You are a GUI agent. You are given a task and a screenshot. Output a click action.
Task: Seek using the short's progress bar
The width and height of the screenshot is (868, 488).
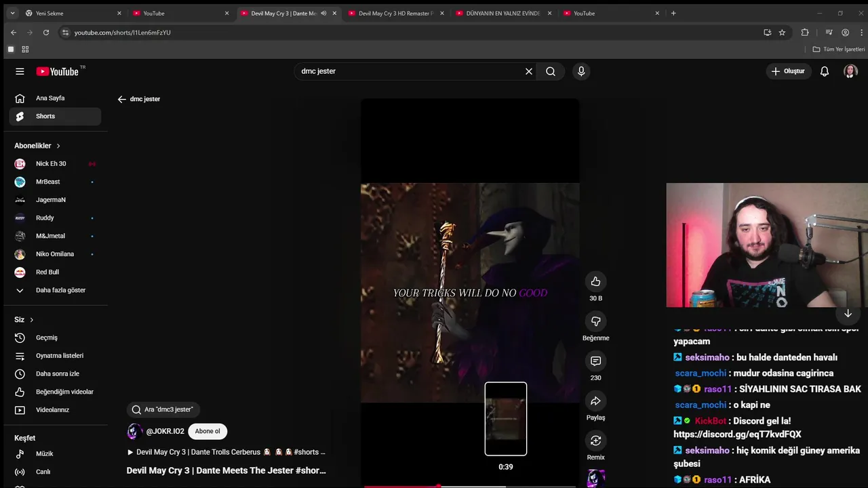470,486
